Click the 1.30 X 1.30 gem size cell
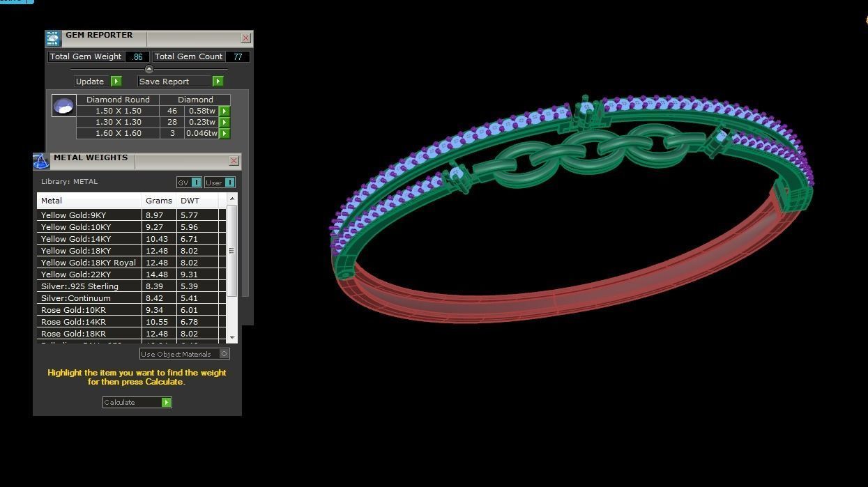This screenshot has height=487, width=868. [118, 122]
